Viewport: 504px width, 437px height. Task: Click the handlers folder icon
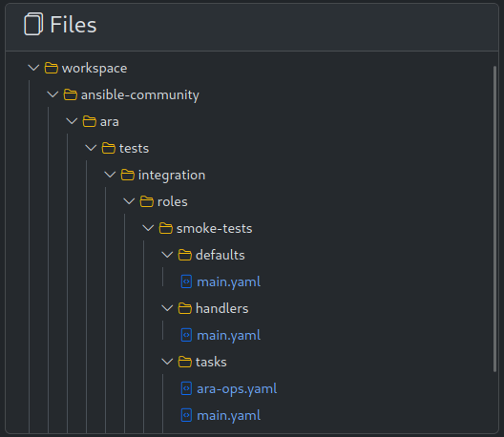pyautogui.click(x=185, y=308)
